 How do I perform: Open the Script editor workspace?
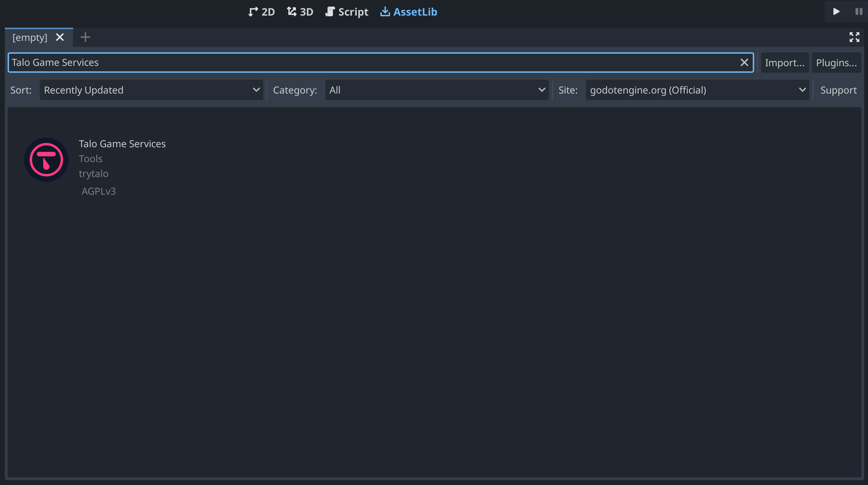(x=347, y=12)
